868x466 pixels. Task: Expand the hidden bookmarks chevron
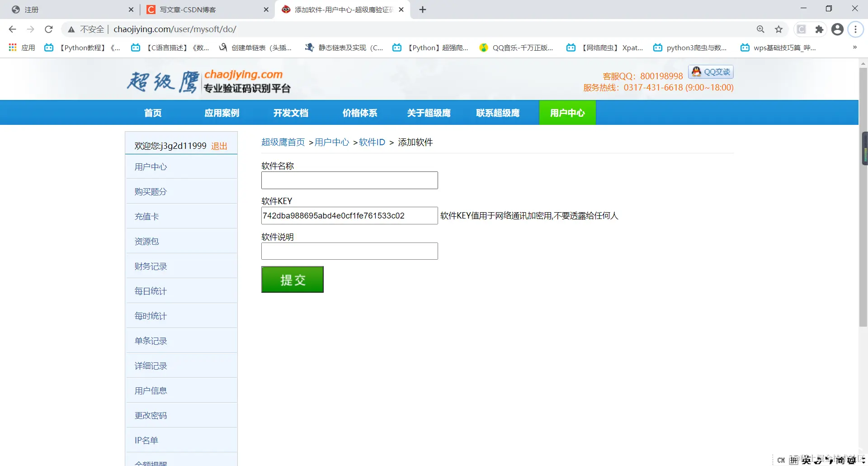pos(854,48)
